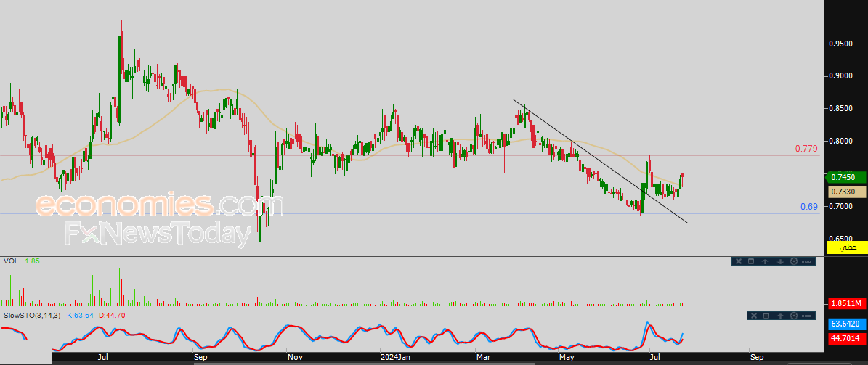The height and width of the screenshot is (365, 868).
Task: Select the 0.7330 moving average price tag
Action: (847, 192)
